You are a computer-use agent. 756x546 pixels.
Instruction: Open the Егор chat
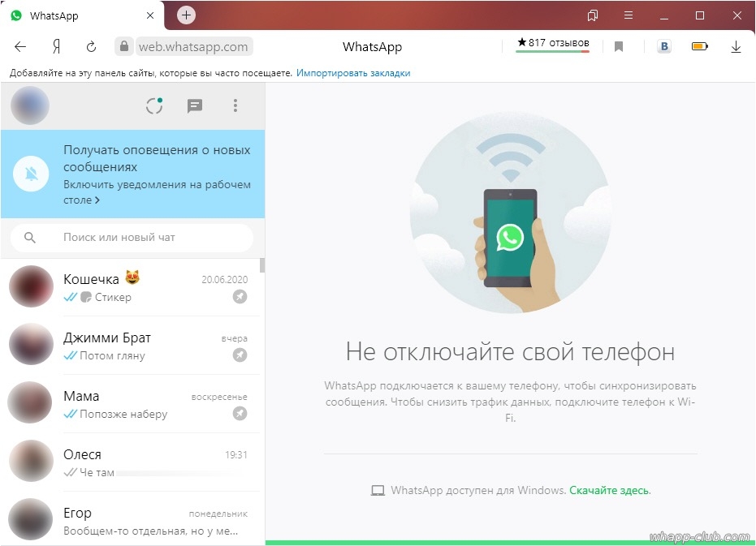[131, 519]
